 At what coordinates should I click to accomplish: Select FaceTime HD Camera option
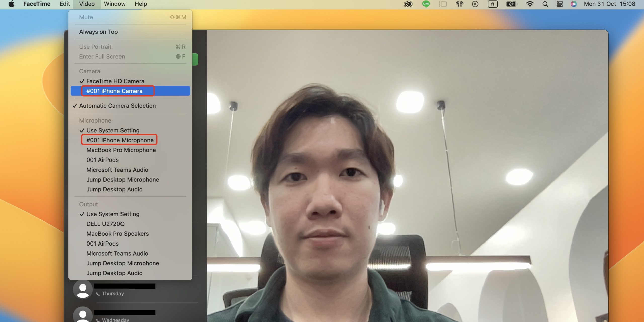tap(115, 81)
